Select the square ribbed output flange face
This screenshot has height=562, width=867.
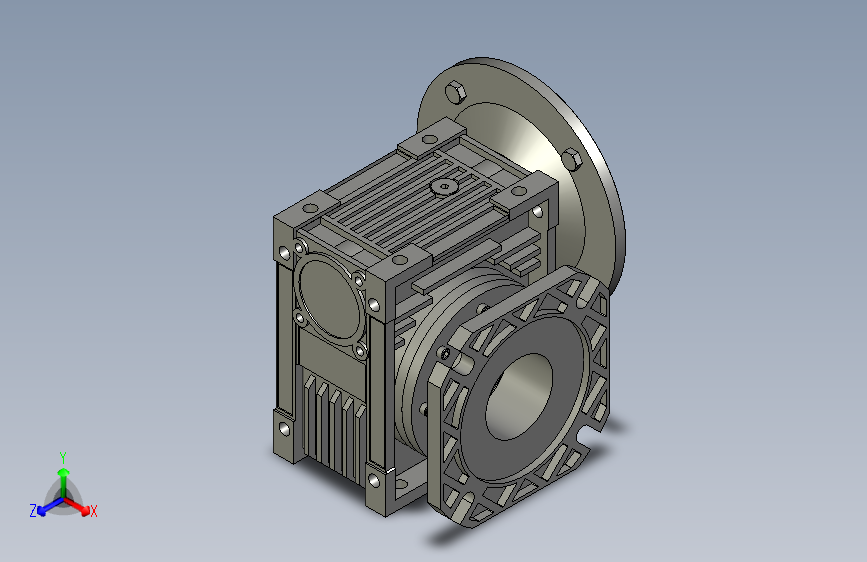[519, 397]
